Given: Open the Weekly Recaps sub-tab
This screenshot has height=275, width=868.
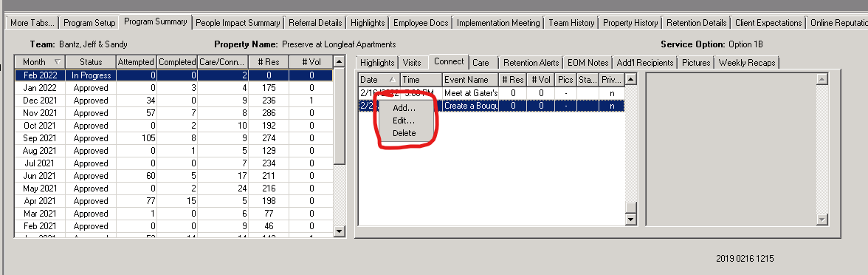Looking at the screenshot, I should click(747, 63).
